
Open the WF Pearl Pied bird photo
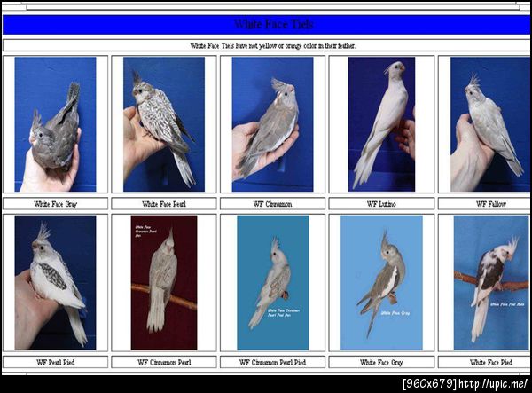[55, 282]
